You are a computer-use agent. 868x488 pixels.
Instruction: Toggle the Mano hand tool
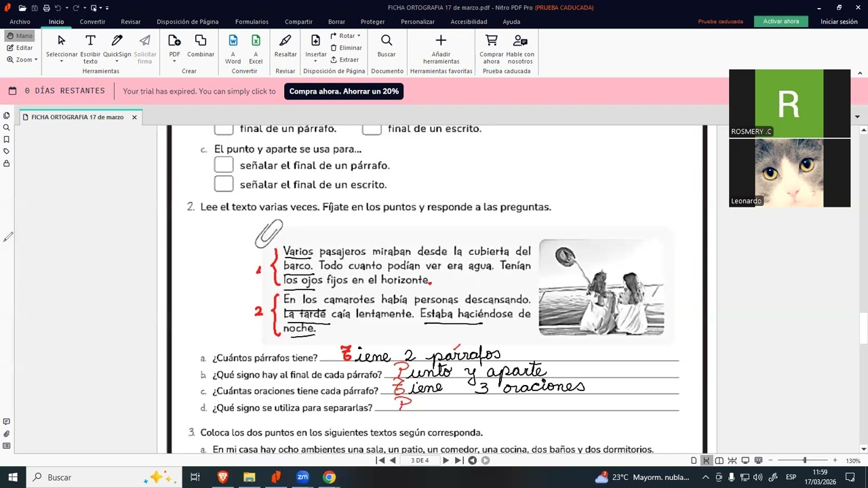point(20,36)
